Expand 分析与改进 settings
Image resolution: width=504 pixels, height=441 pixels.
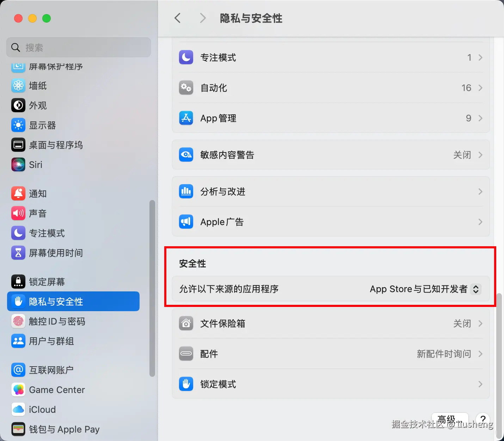pyautogui.click(x=331, y=192)
